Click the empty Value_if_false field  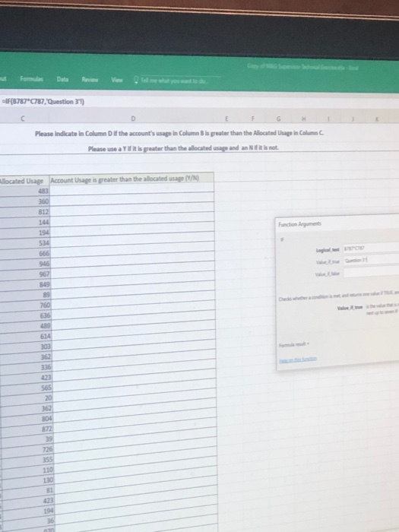pos(371,272)
